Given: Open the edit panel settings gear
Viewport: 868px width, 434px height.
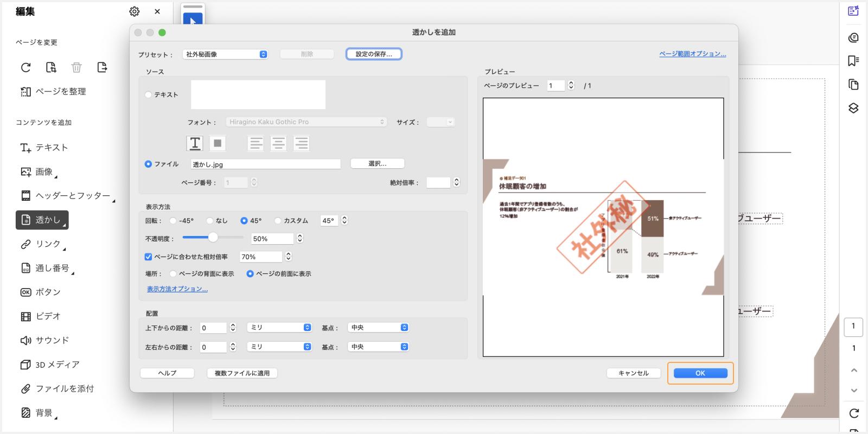Looking at the screenshot, I should point(135,11).
